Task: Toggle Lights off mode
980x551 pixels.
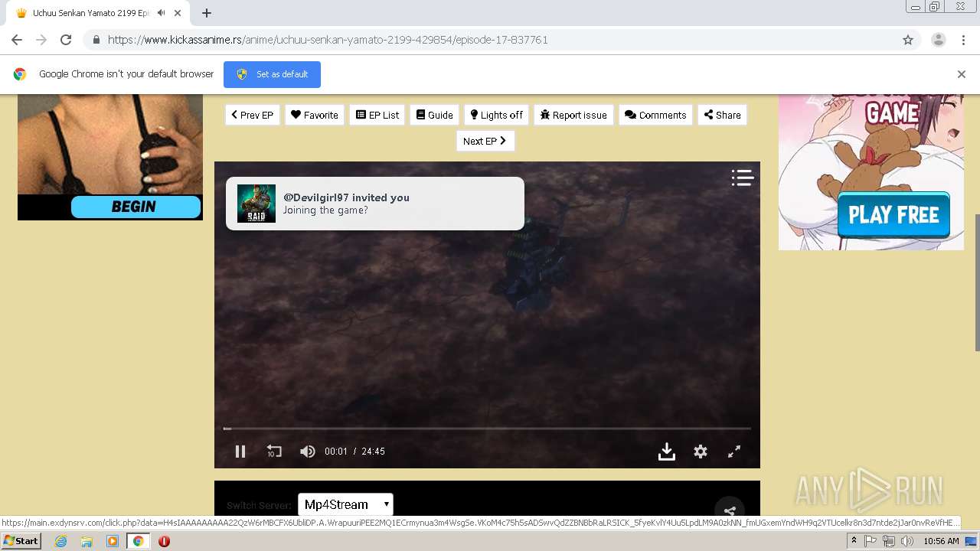Action: point(496,115)
